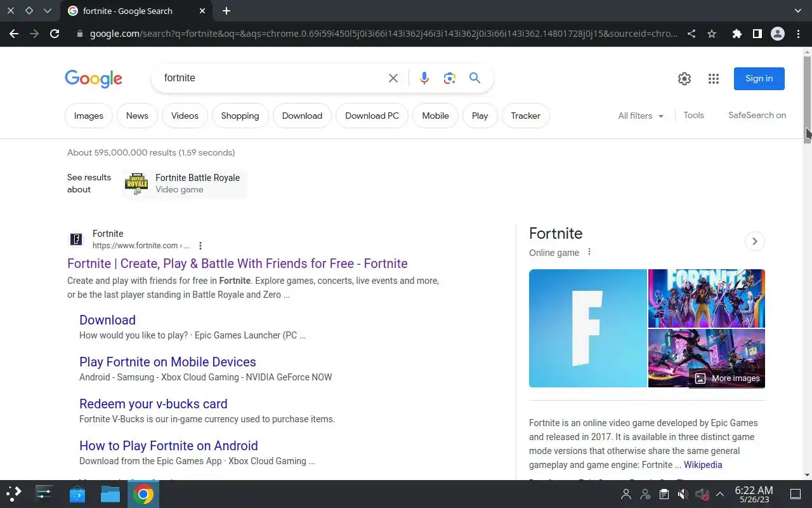The image size is (812, 508).
Task: Open the file manager from taskbar
Action: point(110,493)
